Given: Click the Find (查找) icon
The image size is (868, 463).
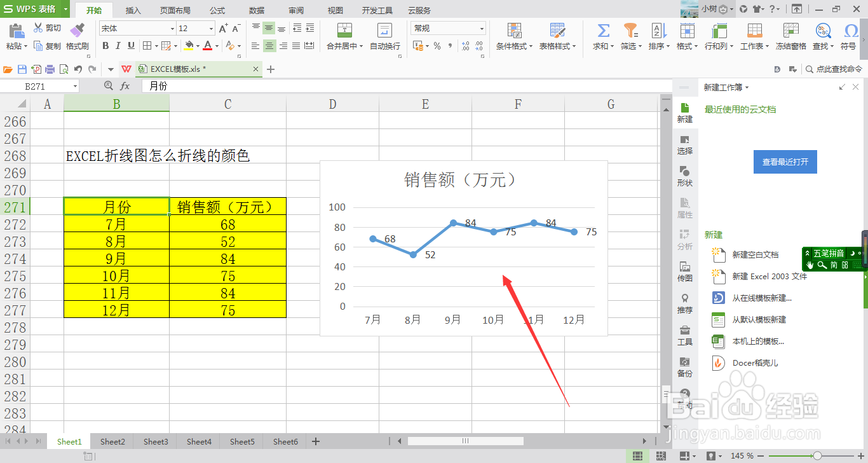Looking at the screenshot, I should [x=823, y=30].
